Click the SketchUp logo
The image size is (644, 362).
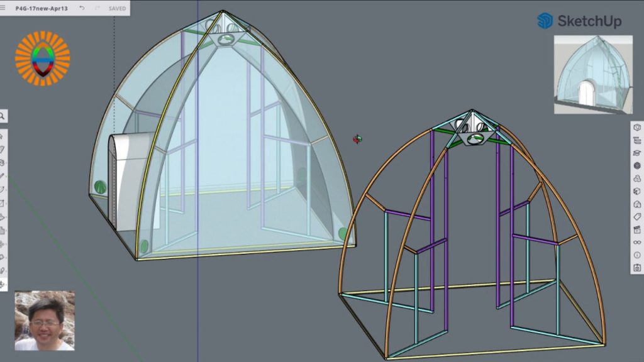[x=579, y=21]
